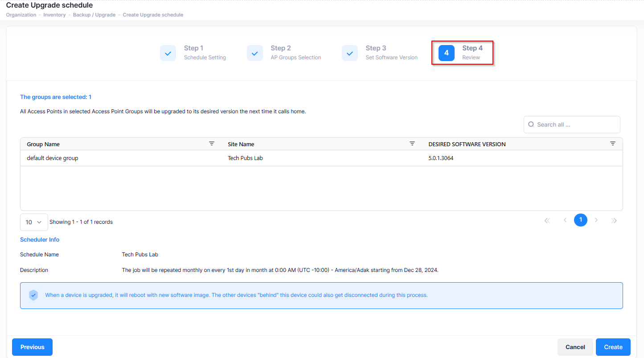The height and width of the screenshot is (358, 644).
Task: Go to the next page arrow
Action: click(596, 220)
